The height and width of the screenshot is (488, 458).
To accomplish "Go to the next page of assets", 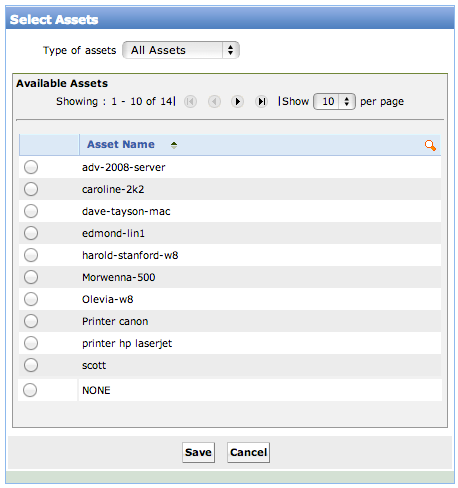I will 237,101.
